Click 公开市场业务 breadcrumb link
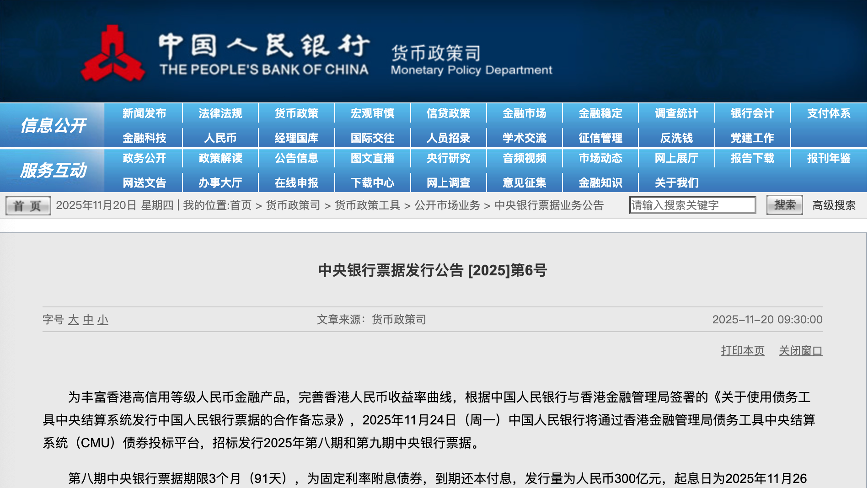Viewport: 868px width, 488px height. point(447,205)
